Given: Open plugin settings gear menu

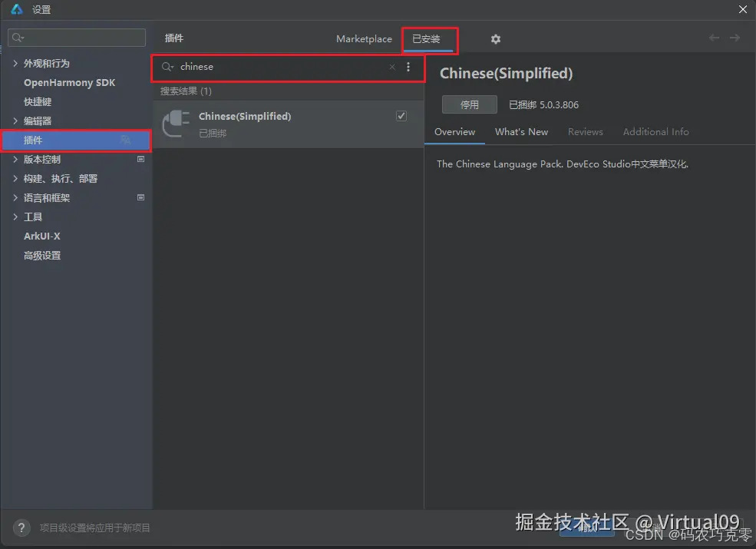Looking at the screenshot, I should tap(495, 39).
